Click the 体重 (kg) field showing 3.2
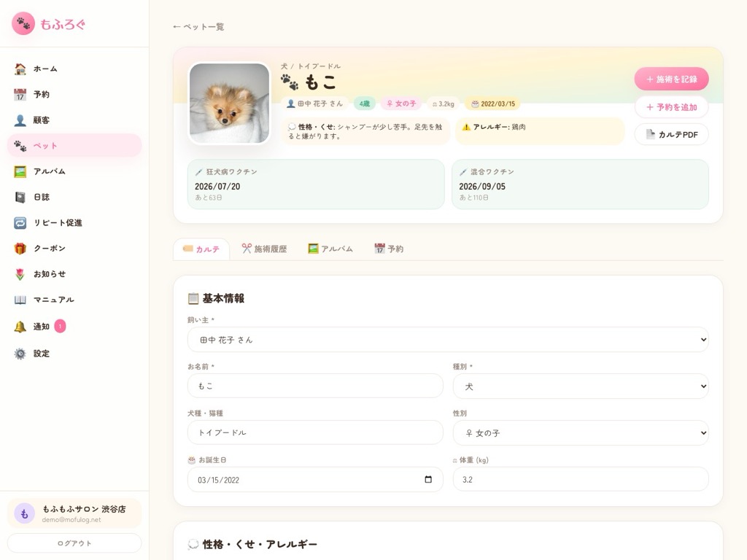 (581, 480)
